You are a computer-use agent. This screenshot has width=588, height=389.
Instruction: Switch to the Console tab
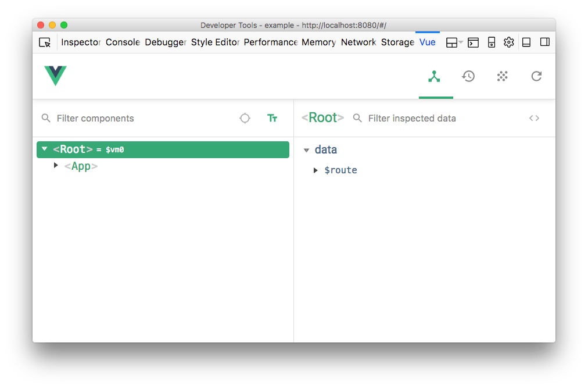[123, 42]
